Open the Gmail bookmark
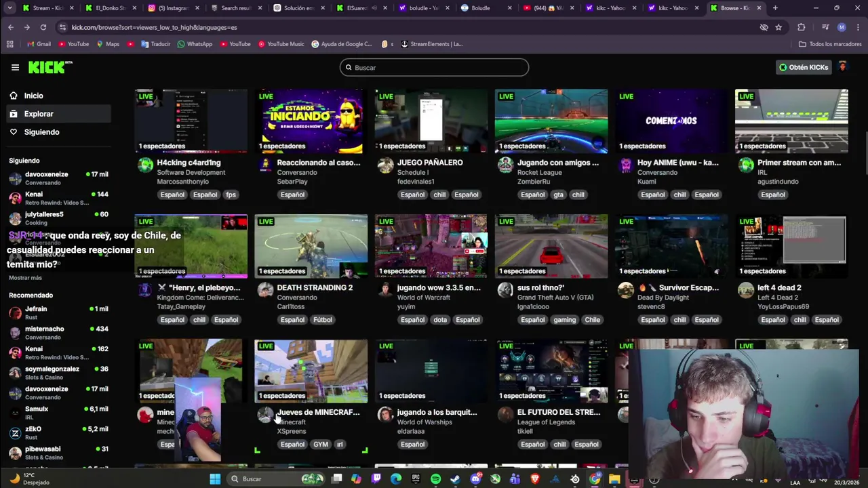Viewport: 868px width, 488px height. pos(39,44)
